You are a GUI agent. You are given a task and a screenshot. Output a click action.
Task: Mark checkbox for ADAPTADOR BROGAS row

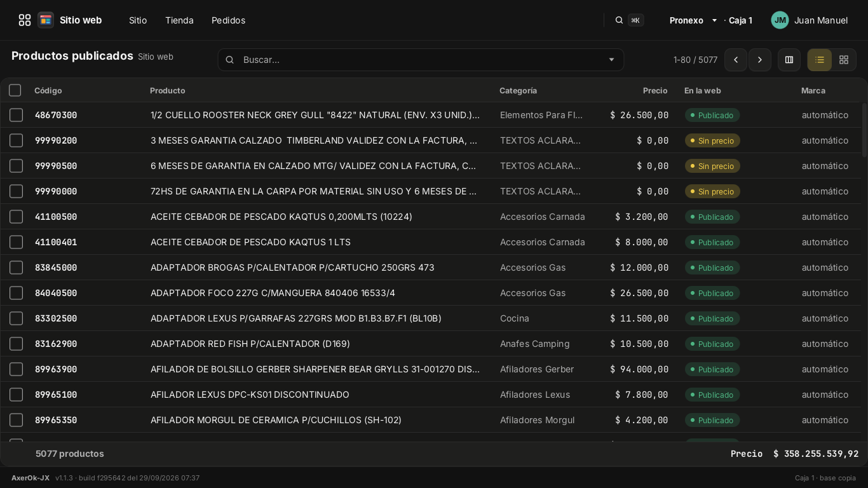tap(17, 268)
